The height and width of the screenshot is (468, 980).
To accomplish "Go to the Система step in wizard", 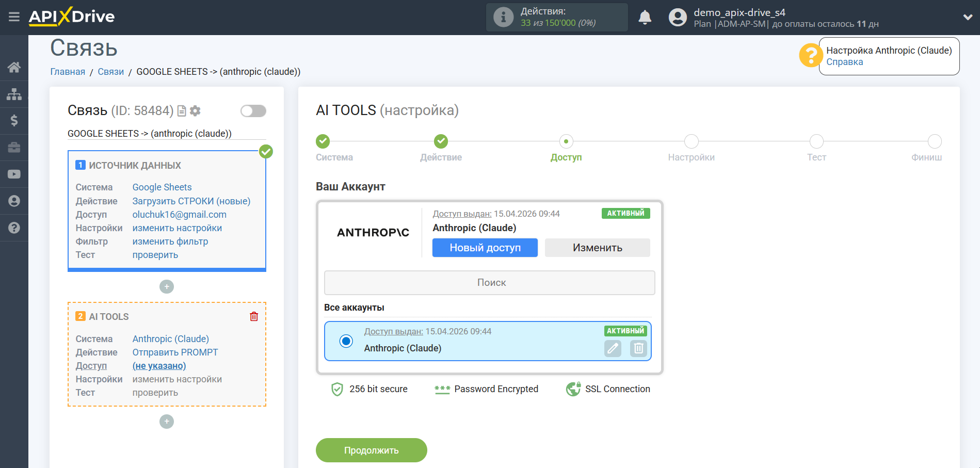I will click(x=323, y=141).
